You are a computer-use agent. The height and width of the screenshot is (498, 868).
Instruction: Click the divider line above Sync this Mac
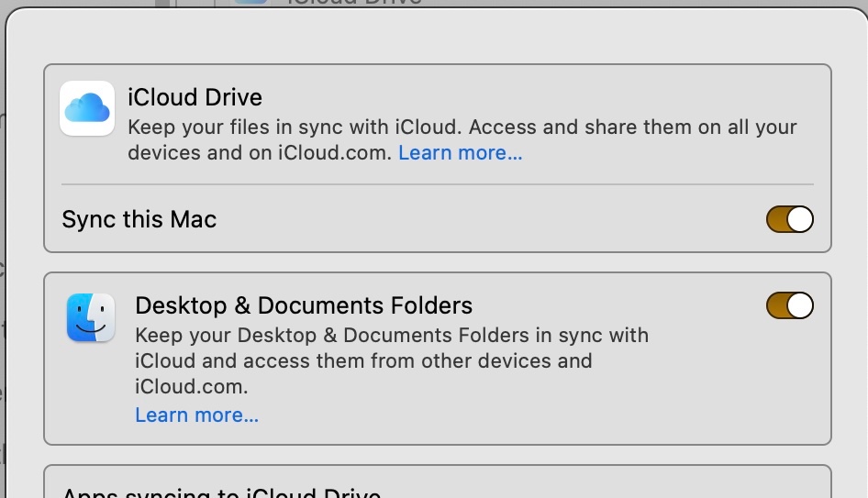(x=437, y=184)
